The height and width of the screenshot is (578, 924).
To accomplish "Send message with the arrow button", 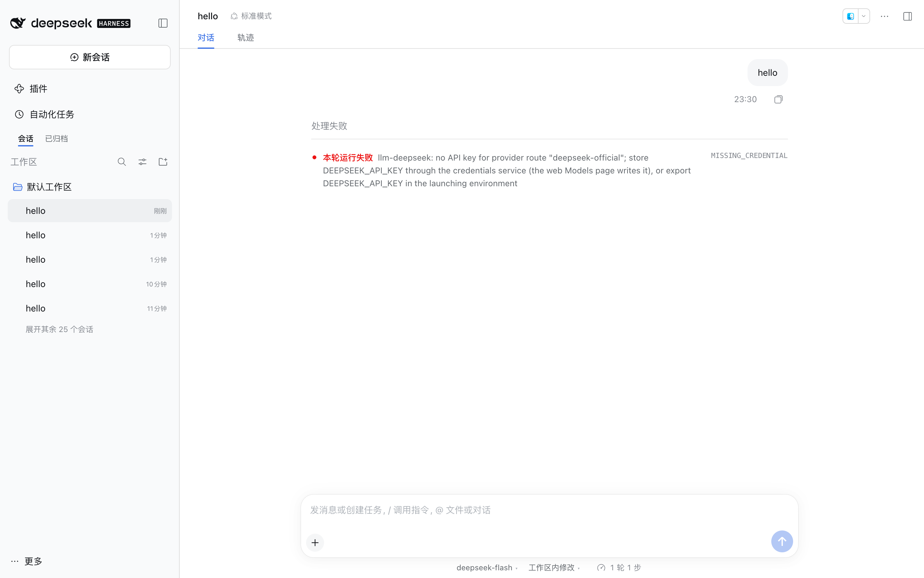I will [782, 541].
